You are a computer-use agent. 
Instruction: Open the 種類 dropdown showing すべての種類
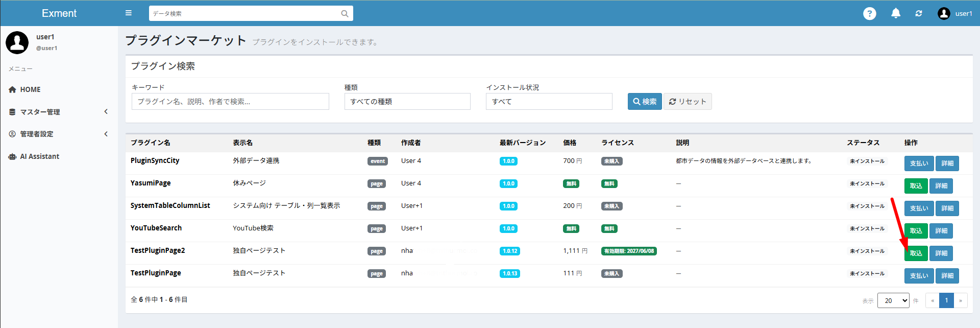pyautogui.click(x=407, y=101)
